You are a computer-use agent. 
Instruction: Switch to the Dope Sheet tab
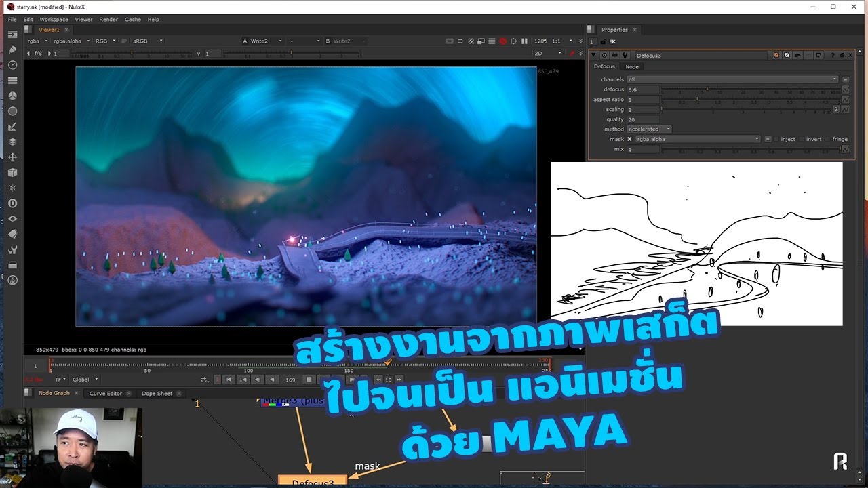click(x=157, y=393)
